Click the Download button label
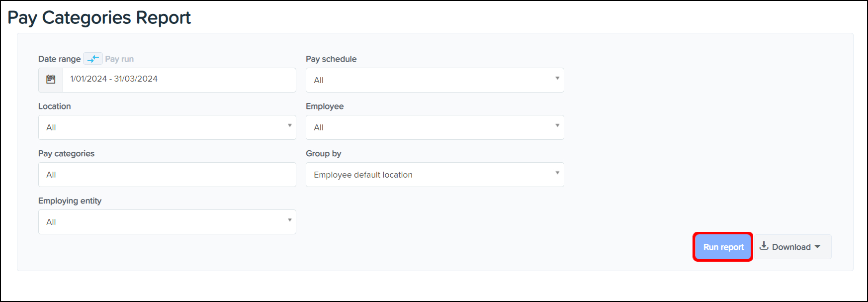 point(791,247)
